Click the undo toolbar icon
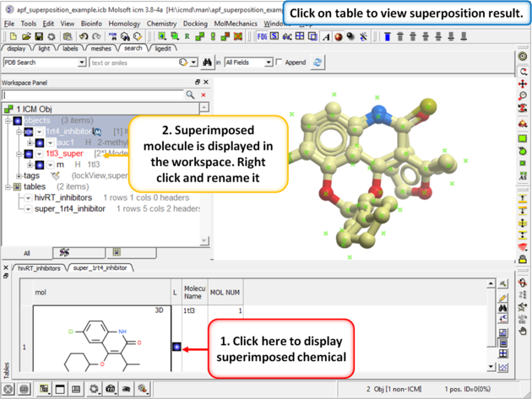The width and height of the screenshot is (532, 399). pyautogui.click(x=85, y=37)
